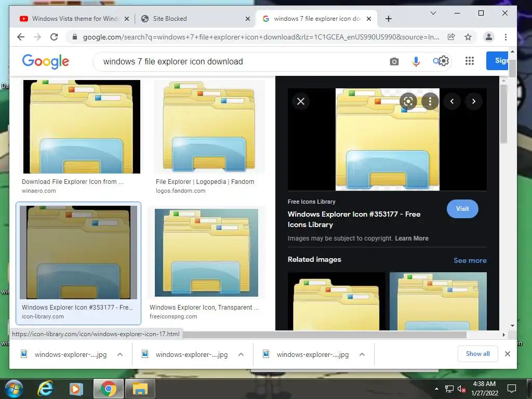This screenshot has height=399, width=532.
Task: Open winaero.com File Explorer icon thumbnail
Action: (x=82, y=127)
